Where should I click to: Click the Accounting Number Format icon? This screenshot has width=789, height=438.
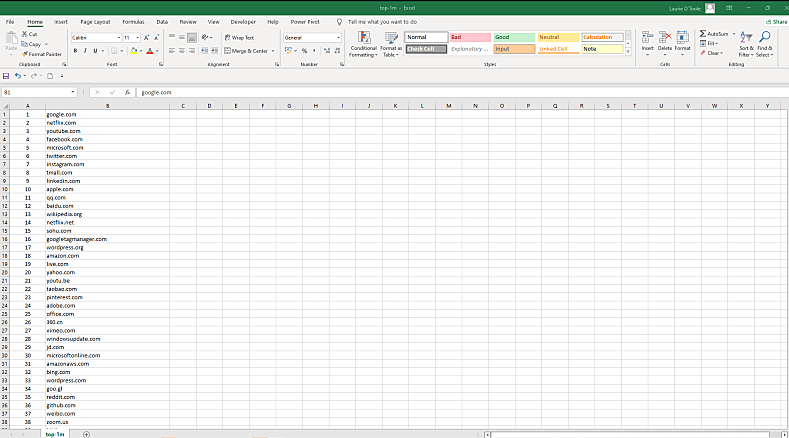pos(288,51)
